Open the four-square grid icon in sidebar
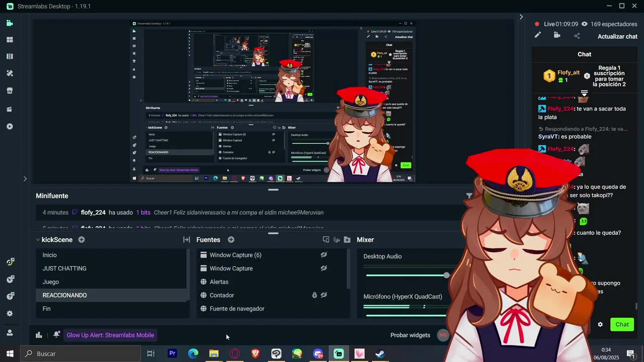This screenshot has height=362, width=644. click(10, 40)
